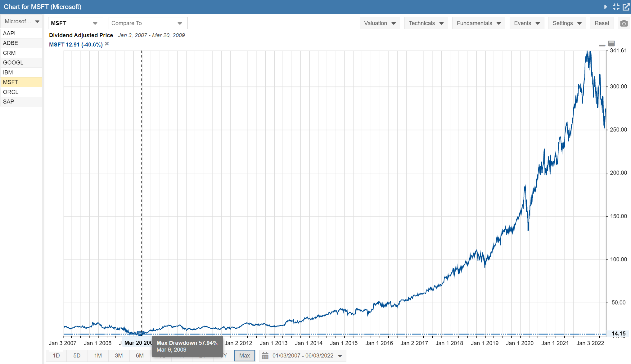Open the Technicals menu
The height and width of the screenshot is (364, 631).
pos(426,23)
